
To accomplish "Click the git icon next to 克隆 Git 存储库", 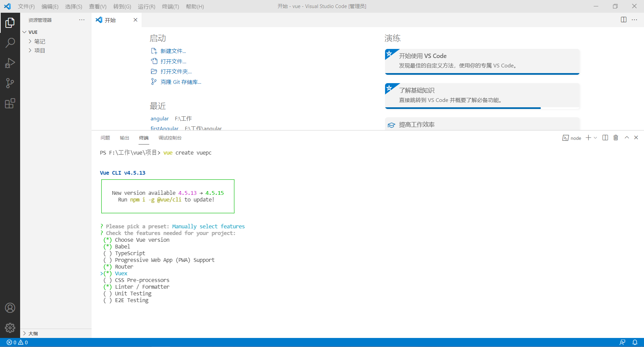I will pos(154,82).
